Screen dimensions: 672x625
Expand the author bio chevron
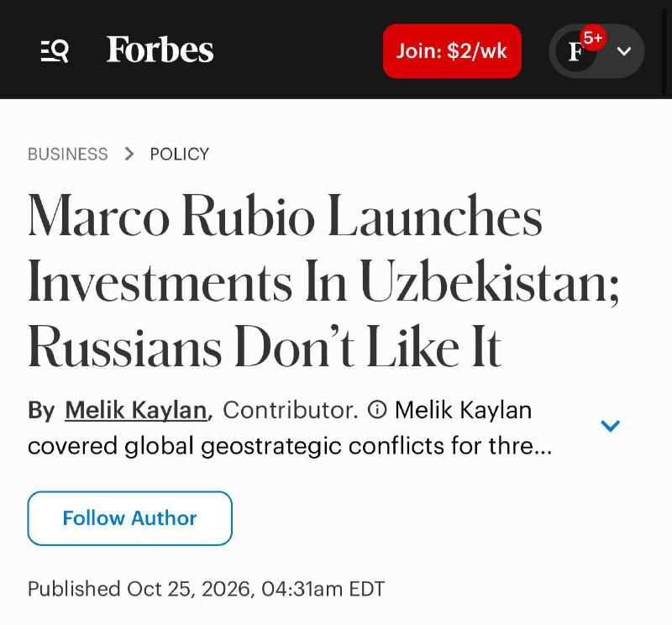[611, 426]
